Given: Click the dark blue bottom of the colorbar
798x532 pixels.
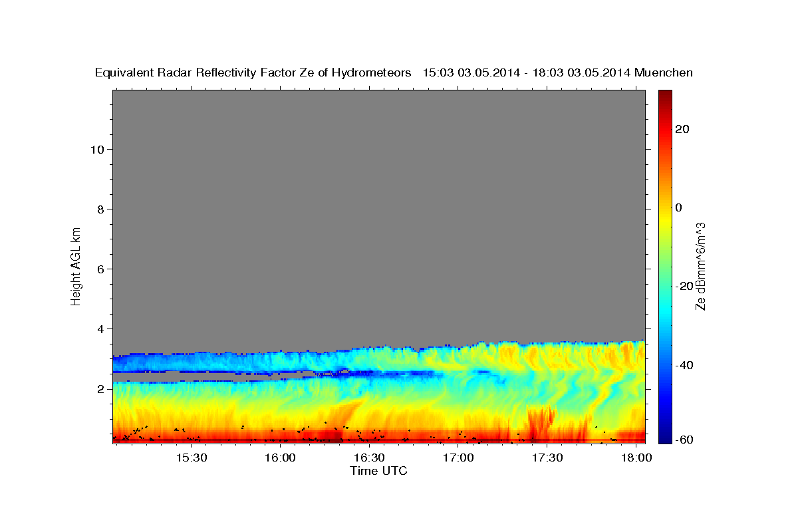Looking at the screenshot, I should tap(664, 438).
